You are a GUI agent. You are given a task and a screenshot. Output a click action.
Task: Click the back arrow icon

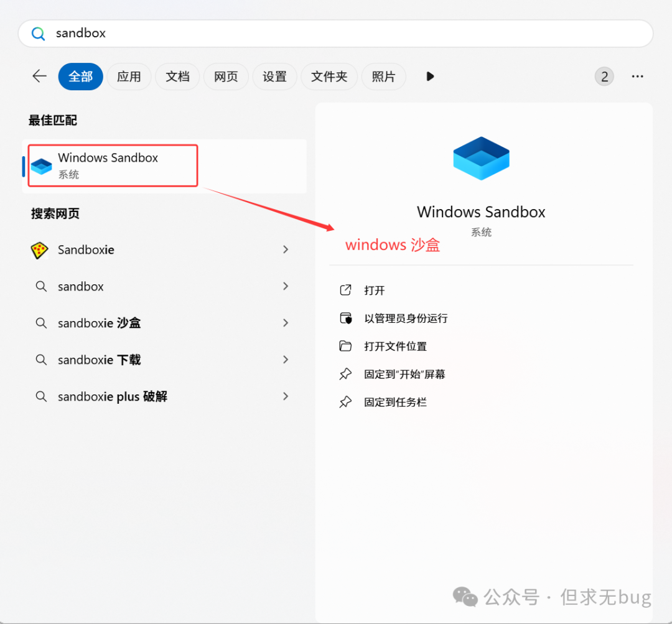[40, 77]
